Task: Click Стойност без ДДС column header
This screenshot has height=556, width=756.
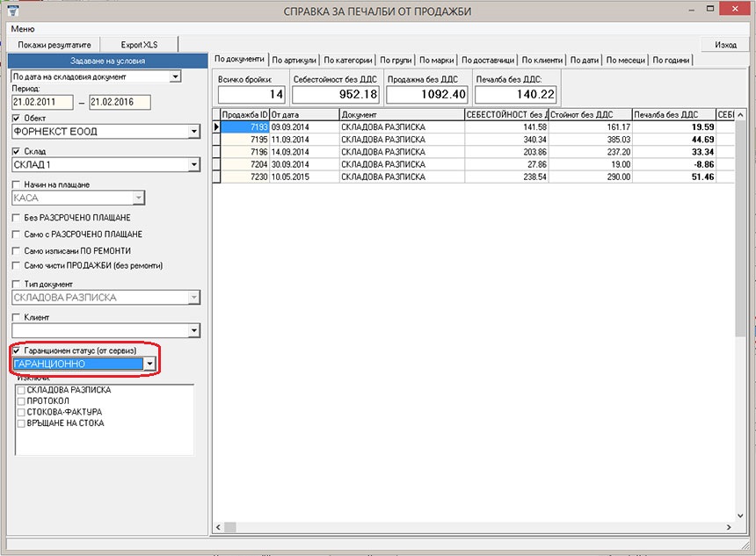Action: click(590, 115)
